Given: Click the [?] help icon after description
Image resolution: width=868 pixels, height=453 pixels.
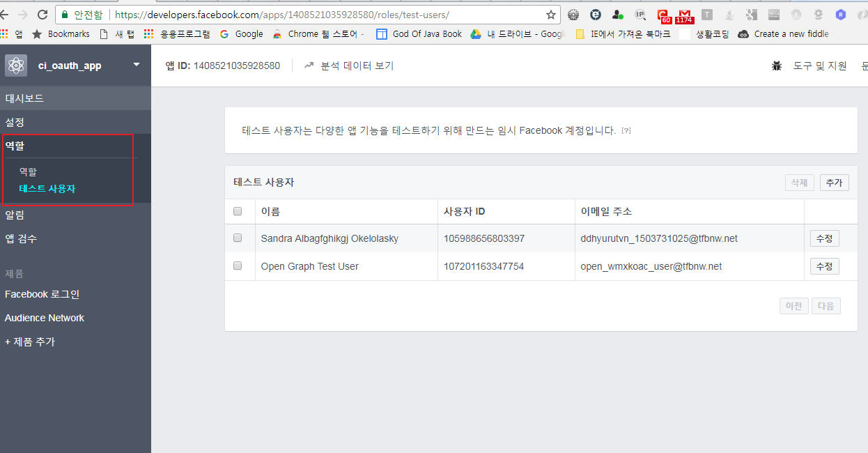Looking at the screenshot, I should 626,130.
